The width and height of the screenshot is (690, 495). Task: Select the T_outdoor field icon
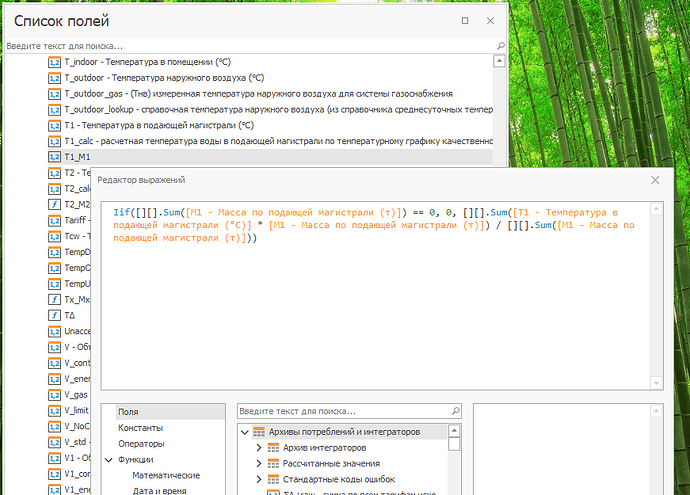point(54,78)
